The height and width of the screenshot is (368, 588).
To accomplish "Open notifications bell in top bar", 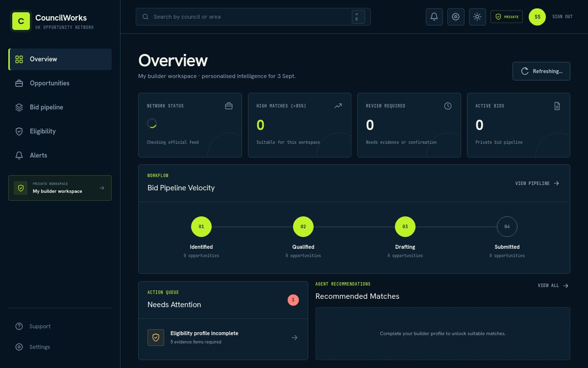I will coord(434,17).
